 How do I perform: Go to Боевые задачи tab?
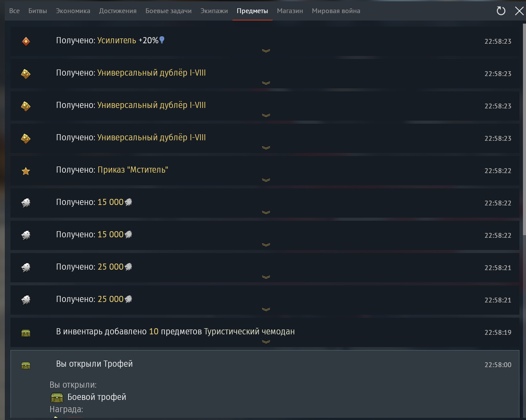(x=169, y=11)
